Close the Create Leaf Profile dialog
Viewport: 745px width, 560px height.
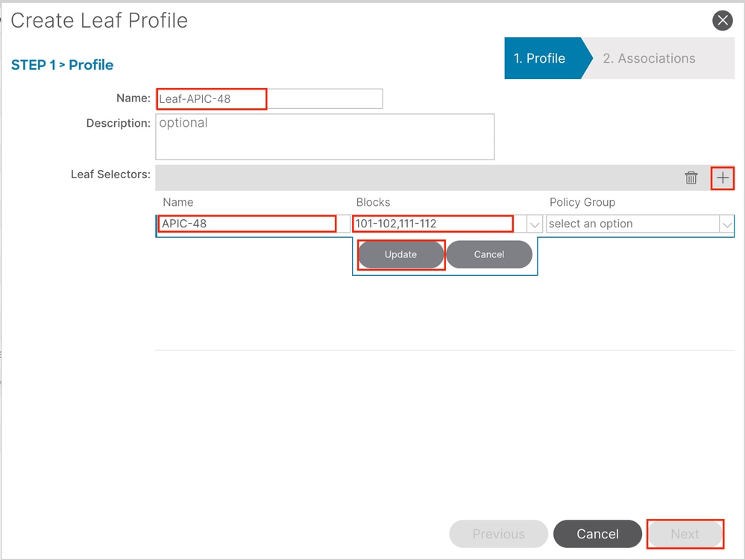(722, 21)
